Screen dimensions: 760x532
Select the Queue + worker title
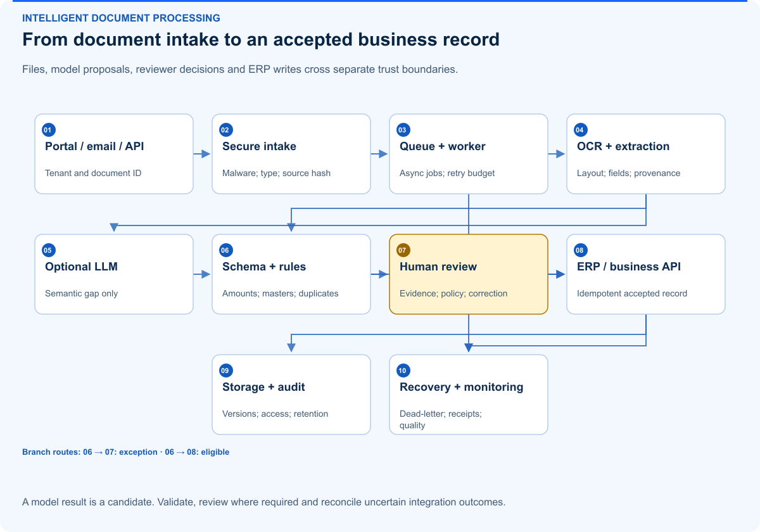click(443, 146)
